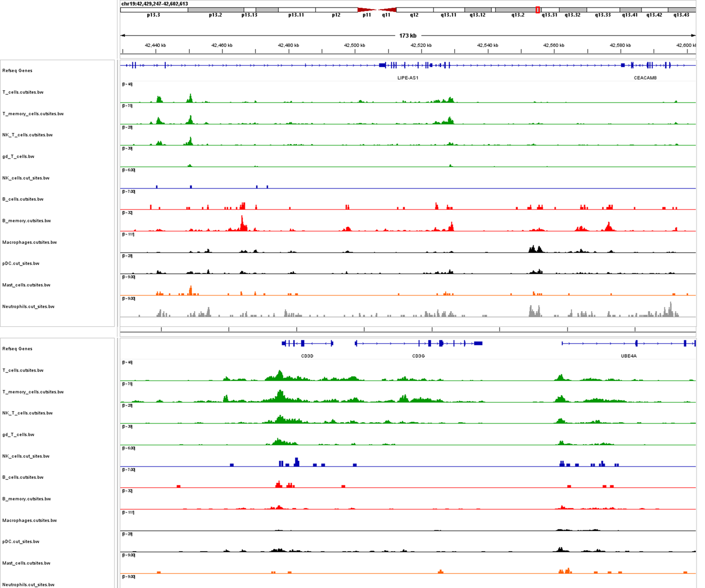Select the CEACAM8 gene label
Screen dimensions: 705x588
pos(645,78)
